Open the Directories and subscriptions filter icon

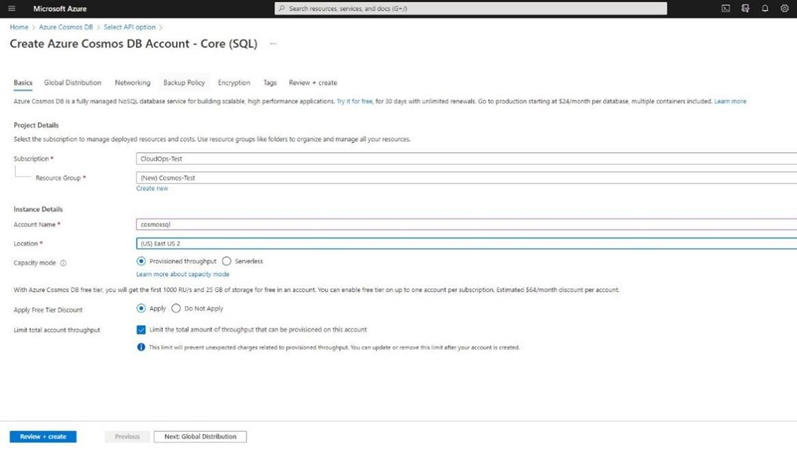point(745,8)
